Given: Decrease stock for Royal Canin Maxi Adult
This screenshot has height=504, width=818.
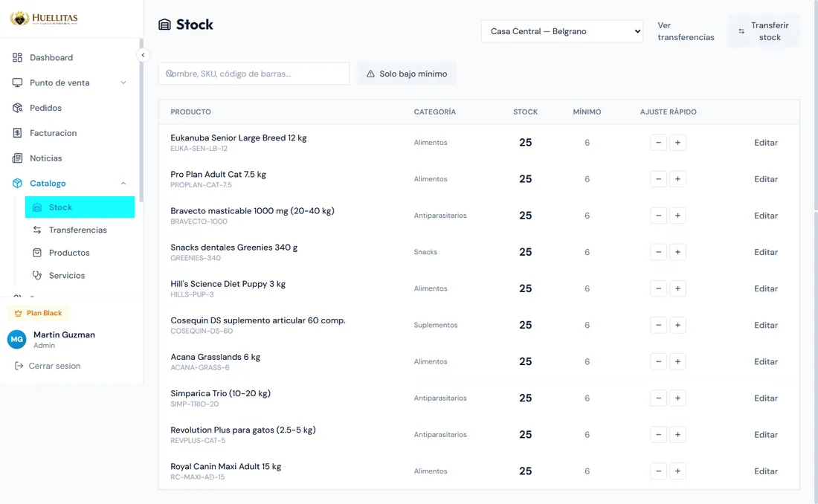Looking at the screenshot, I should 658,471.
